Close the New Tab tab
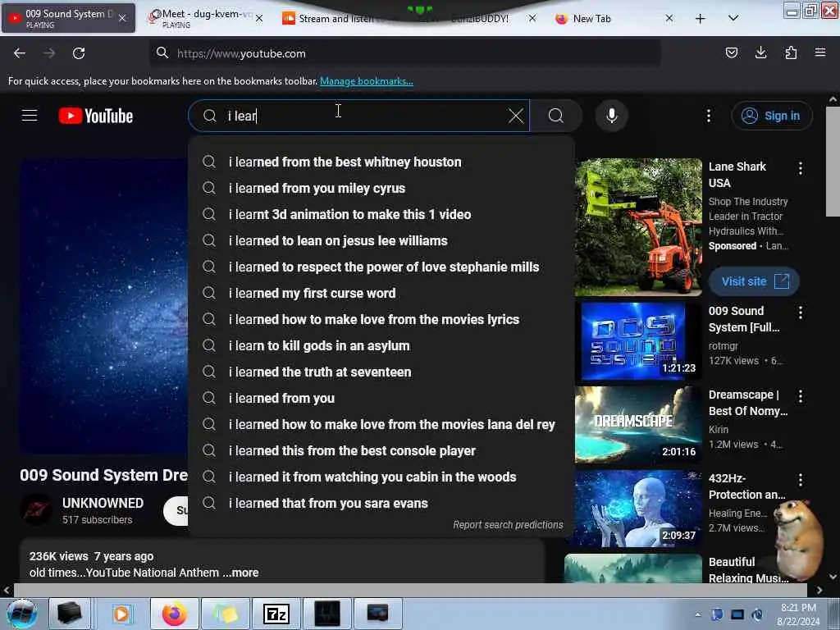840x630 pixels. click(x=669, y=18)
